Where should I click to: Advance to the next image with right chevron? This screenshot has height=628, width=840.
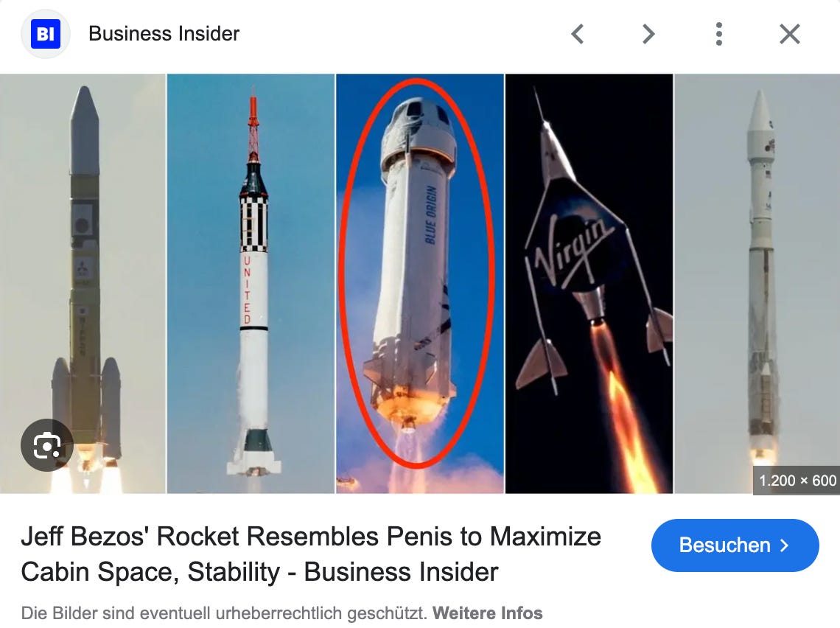coord(648,35)
